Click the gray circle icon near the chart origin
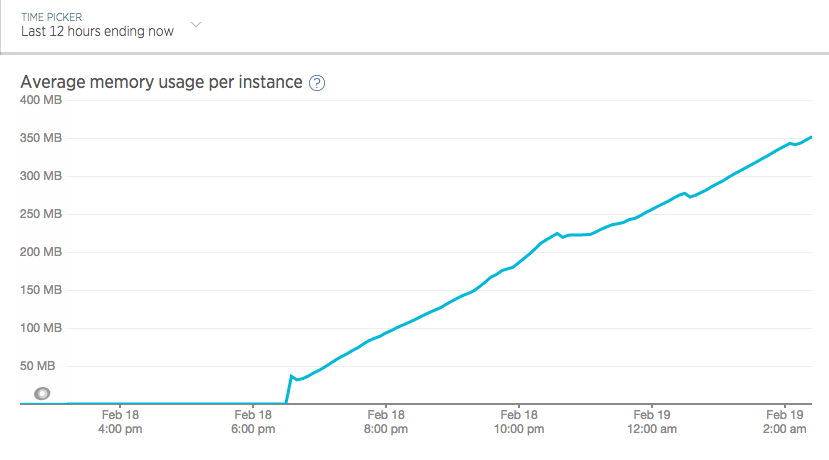Image resolution: width=829 pixels, height=460 pixels. pyautogui.click(x=42, y=393)
